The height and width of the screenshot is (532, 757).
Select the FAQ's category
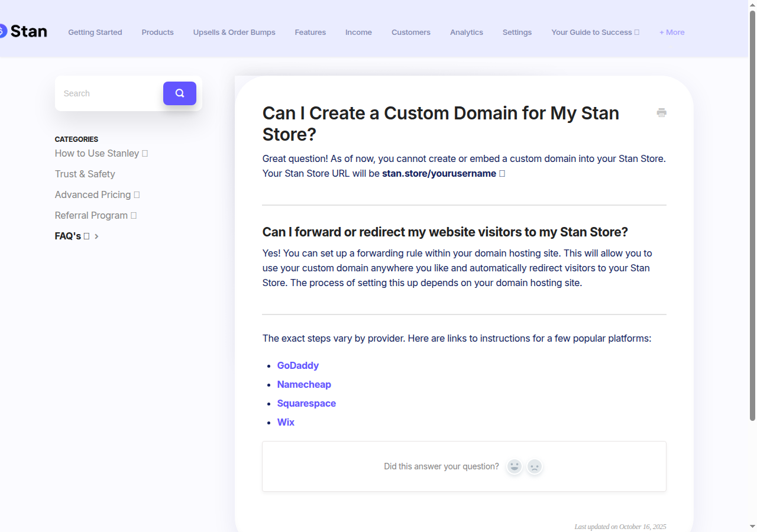click(72, 236)
